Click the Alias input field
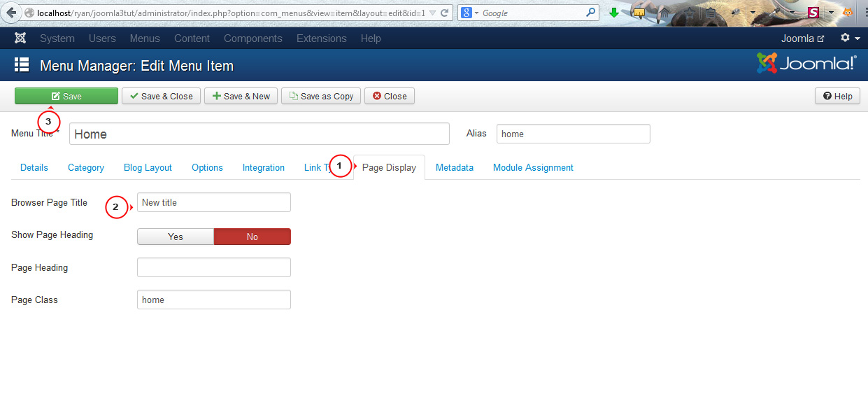Viewport: 868px width, 408px height. pyautogui.click(x=574, y=134)
